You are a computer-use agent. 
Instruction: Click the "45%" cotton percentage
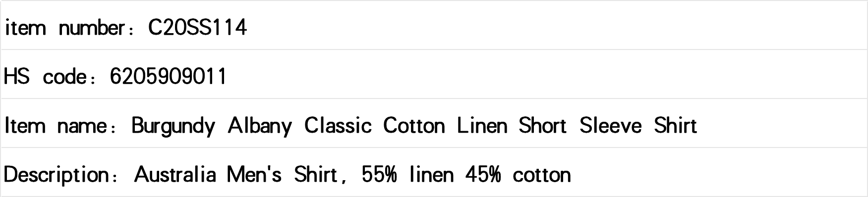483,175
